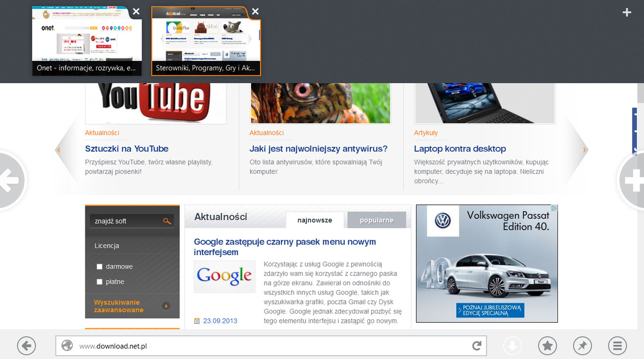Click turtle photo for antivirus article
Image resolution: width=644 pixels, height=359 pixels.
(320, 103)
